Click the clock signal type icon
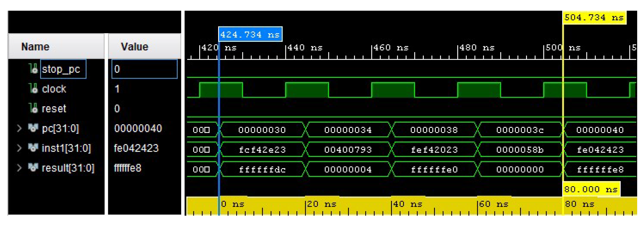Screen dimensions: 644x225 click(x=34, y=89)
